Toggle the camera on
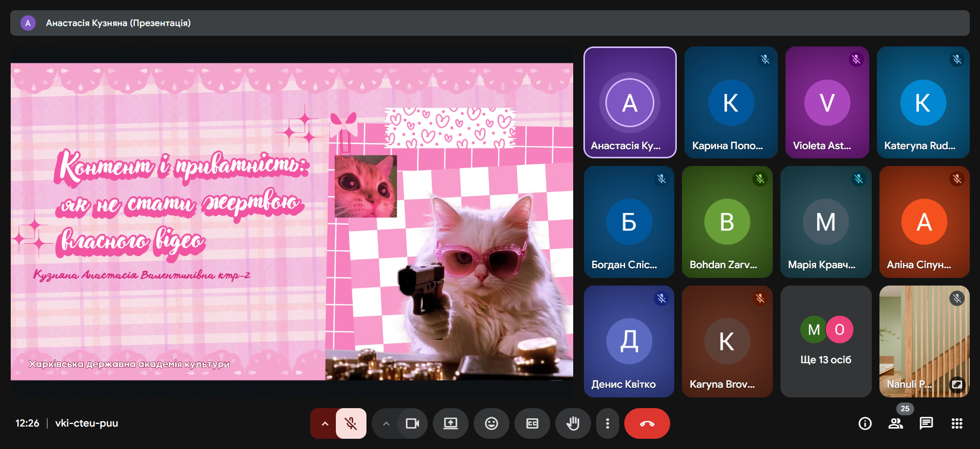The height and width of the screenshot is (449, 980). click(412, 423)
